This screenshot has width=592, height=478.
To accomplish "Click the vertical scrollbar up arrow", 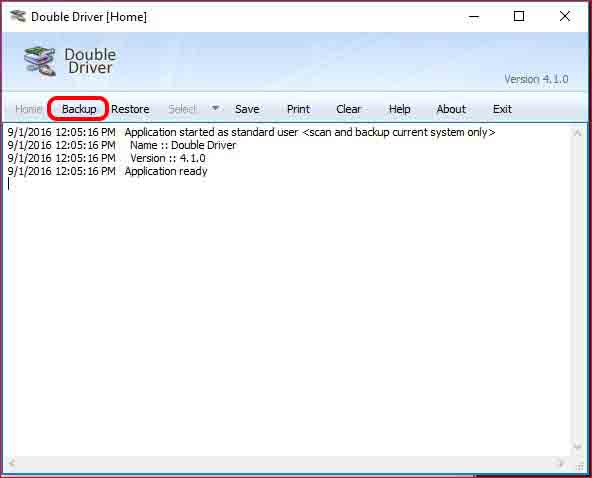I will pyautogui.click(x=577, y=133).
